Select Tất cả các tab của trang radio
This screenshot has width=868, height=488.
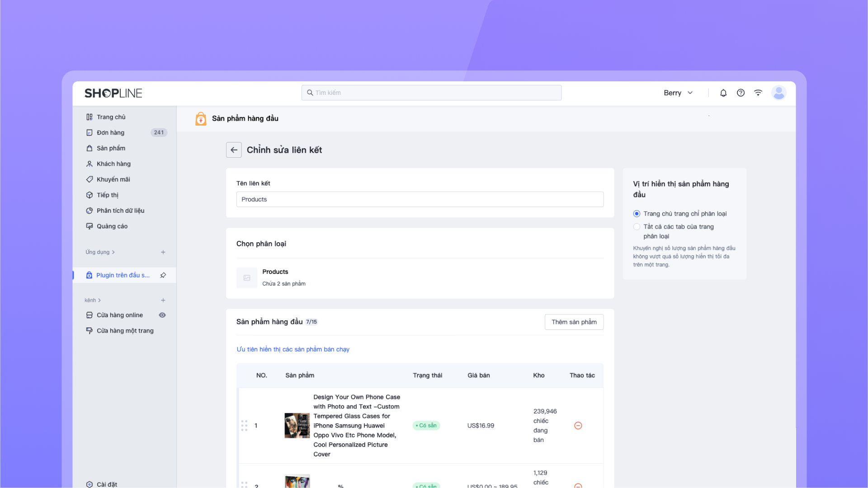(637, 227)
